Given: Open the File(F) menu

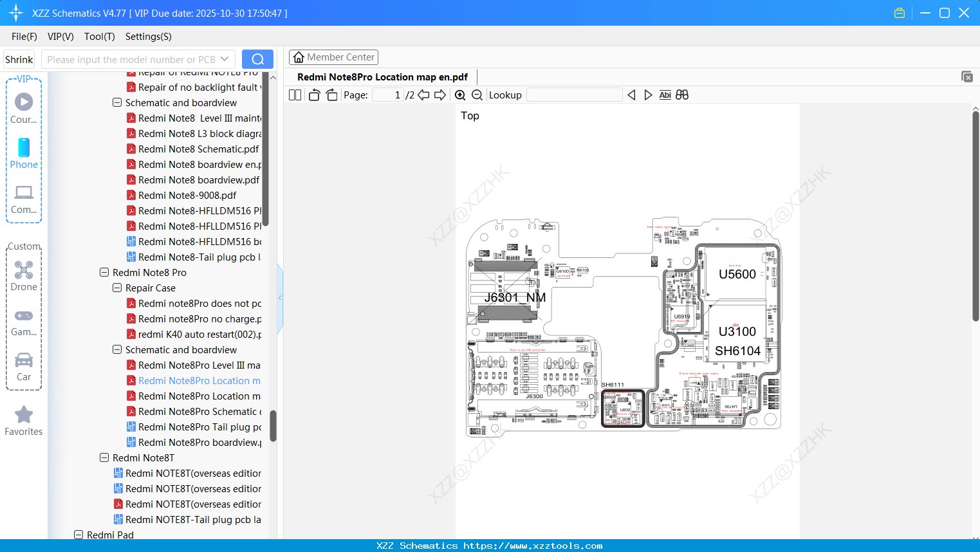Looking at the screenshot, I should click(x=24, y=37).
